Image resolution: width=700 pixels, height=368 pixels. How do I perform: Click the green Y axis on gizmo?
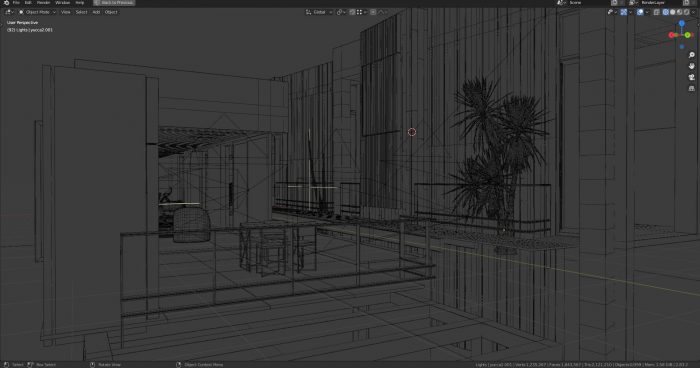point(688,35)
